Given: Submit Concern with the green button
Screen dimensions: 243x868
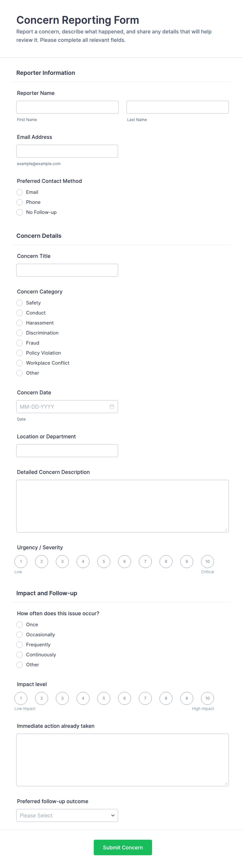Looking at the screenshot, I should (123, 847).
